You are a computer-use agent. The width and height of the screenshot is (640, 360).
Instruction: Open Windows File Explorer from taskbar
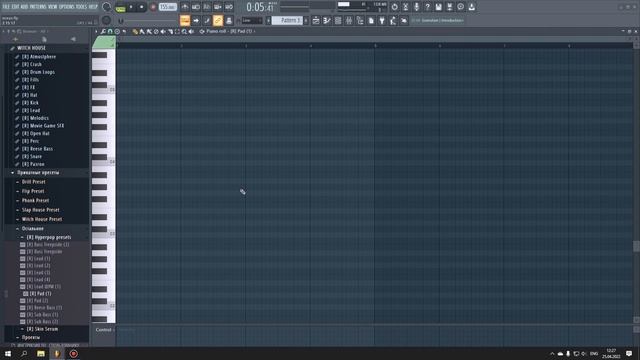pyautogui.click(x=41, y=353)
